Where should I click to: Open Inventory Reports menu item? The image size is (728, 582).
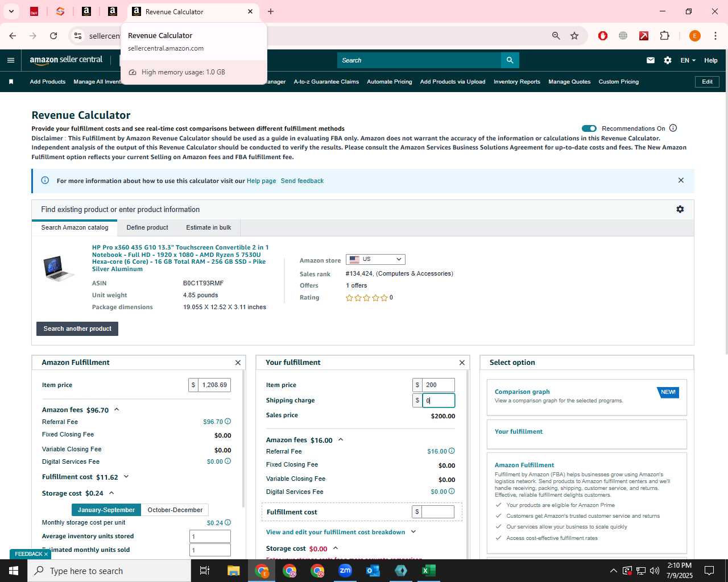pyautogui.click(x=517, y=82)
